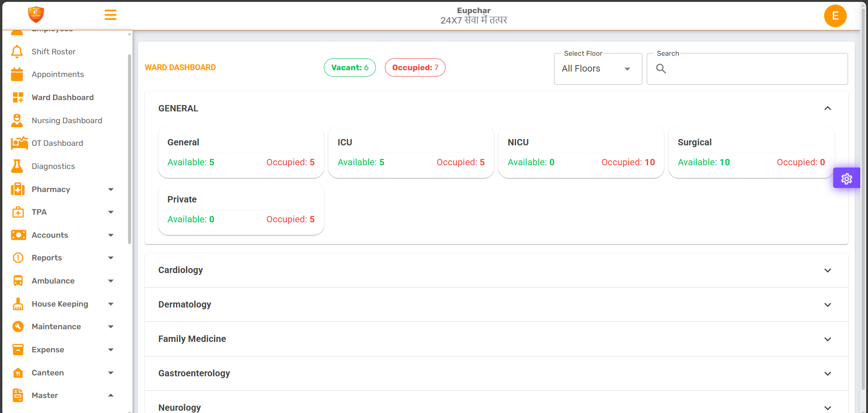The width and height of the screenshot is (868, 413).
Task: Click the purple settings gear on right edge
Action: point(846,178)
